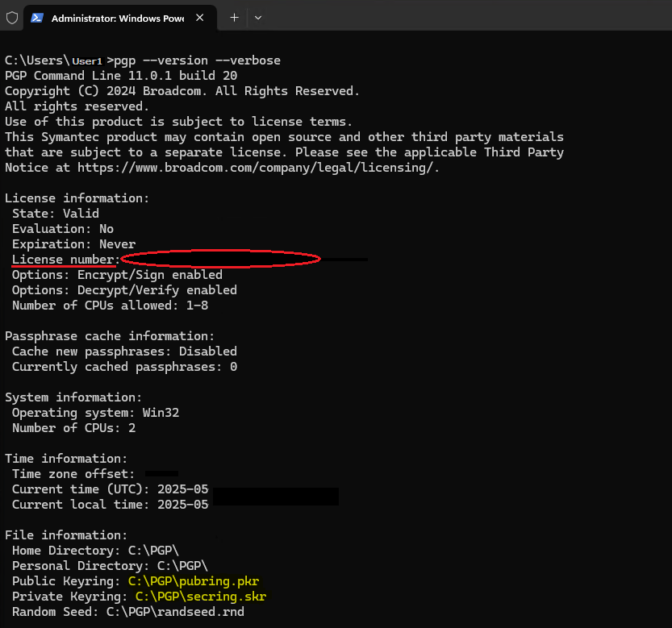This screenshot has width=672, height=628.
Task: Click the shield icon left of the tab
Action: coord(12,18)
